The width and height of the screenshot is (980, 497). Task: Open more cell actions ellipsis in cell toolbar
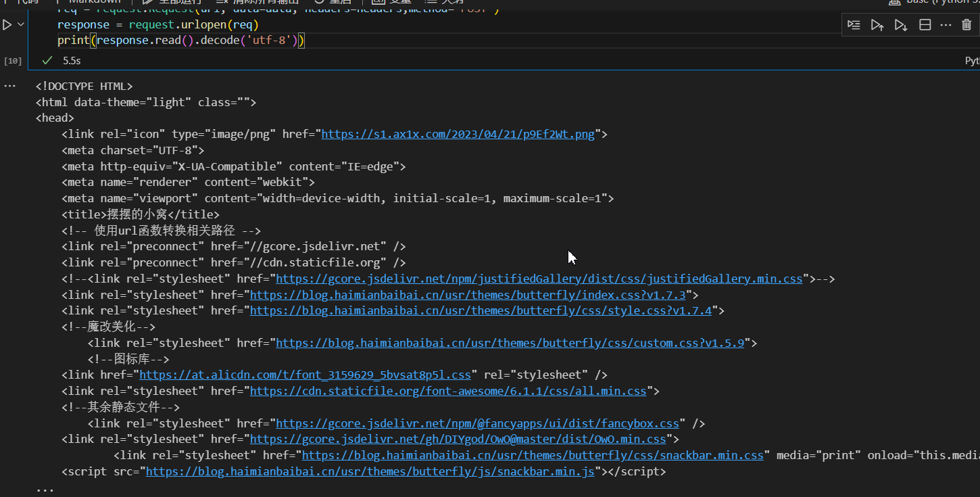(946, 25)
